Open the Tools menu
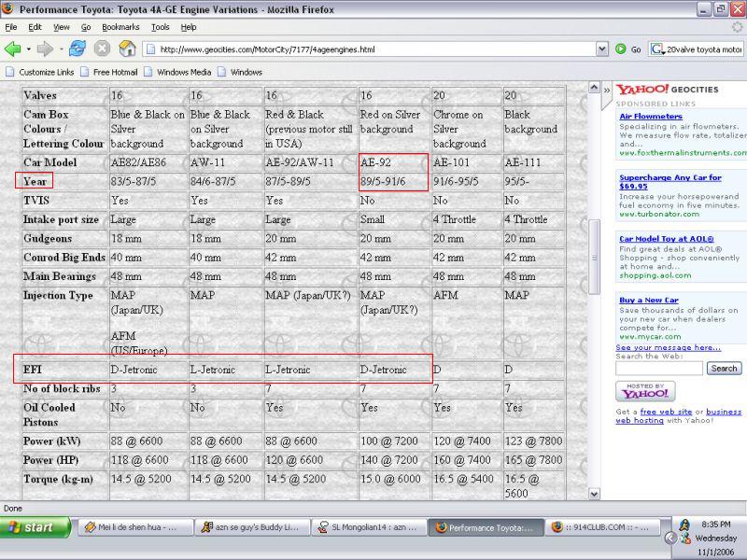Screen dimensions: 747x560 [x=160, y=27]
